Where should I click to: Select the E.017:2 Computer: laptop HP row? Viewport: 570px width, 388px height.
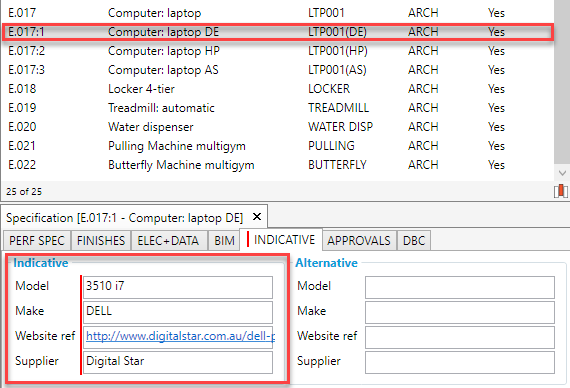pos(277,51)
